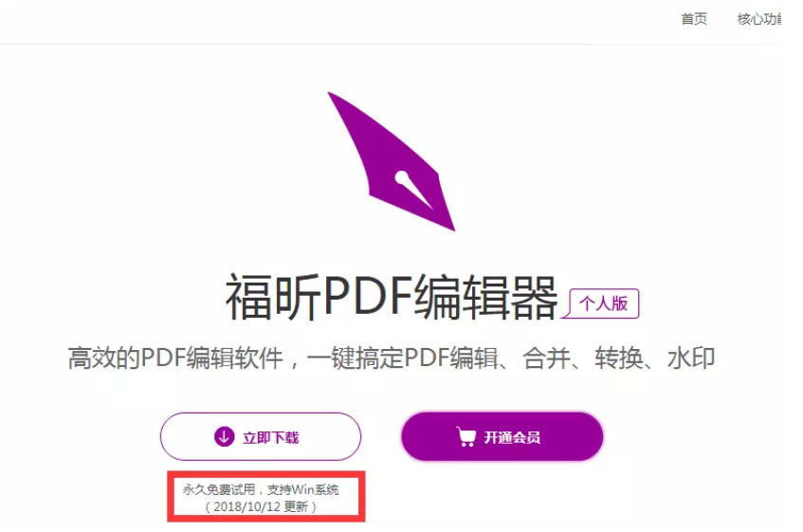Click 一键搞定PDF编辑 in the subtitle
Viewport: 803px width, 532px height.
point(403,358)
